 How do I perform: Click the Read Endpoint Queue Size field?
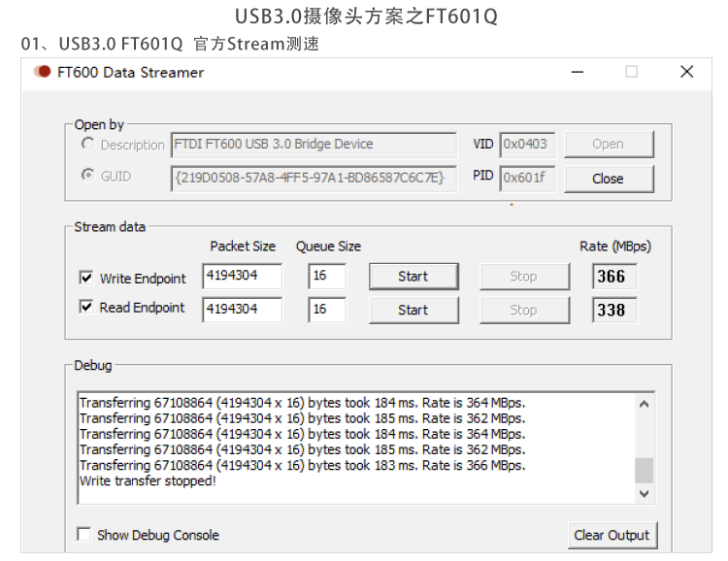point(327,310)
